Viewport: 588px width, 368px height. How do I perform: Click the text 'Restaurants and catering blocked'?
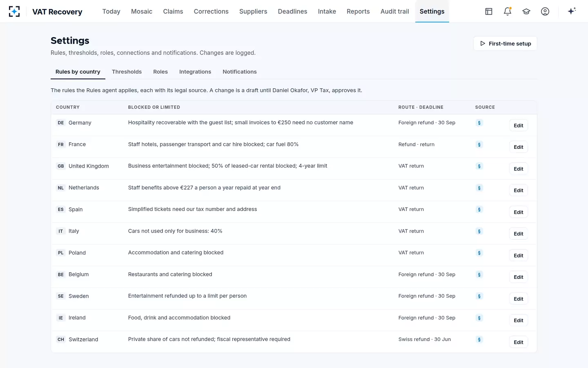170,274
